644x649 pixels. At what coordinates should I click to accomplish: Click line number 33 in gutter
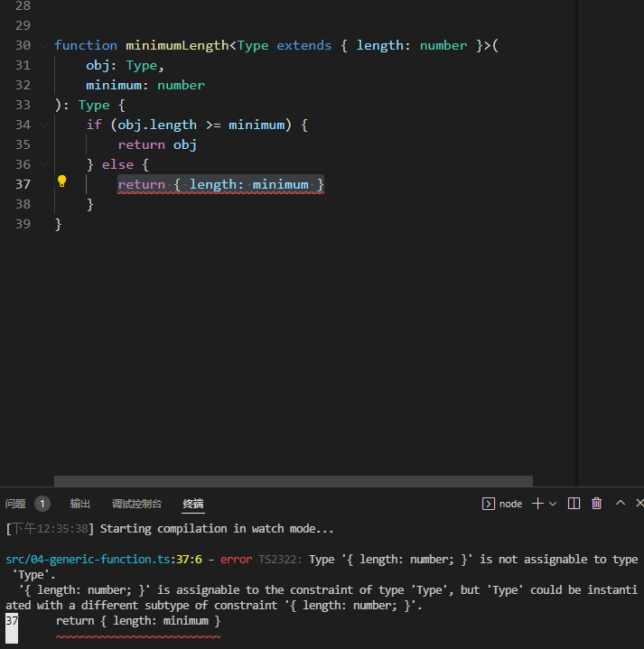click(x=23, y=105)
